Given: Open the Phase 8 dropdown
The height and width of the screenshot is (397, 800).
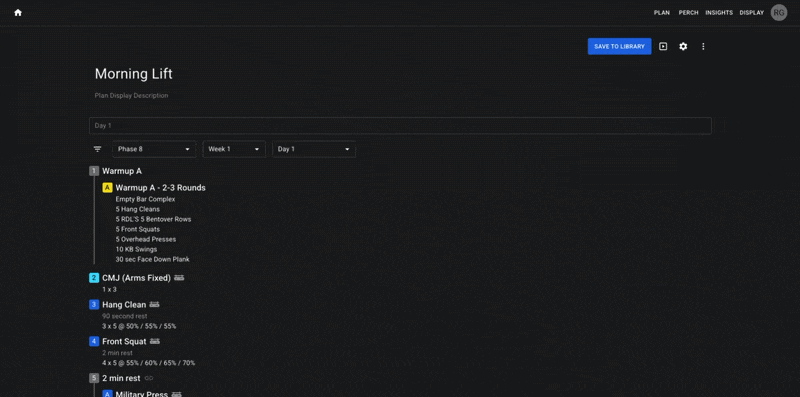Looking at the screenshot, I should click(154, 149).
